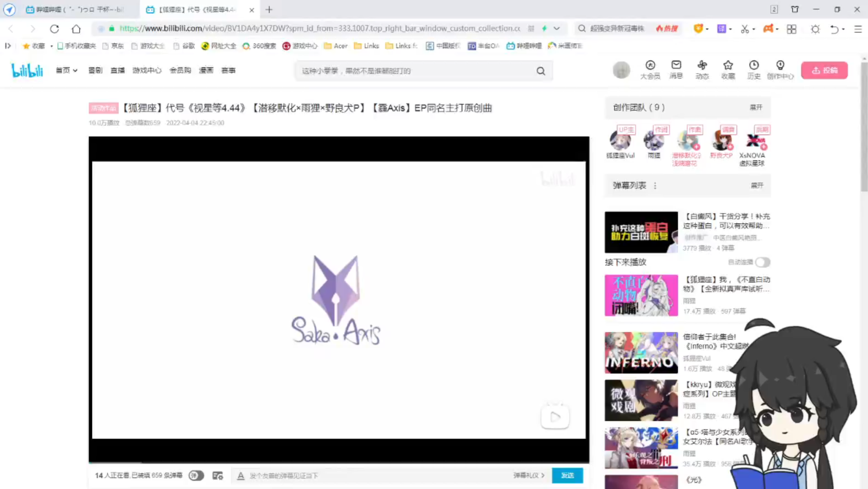The image size is (868, 489).
Task: Expand the 创作团队 panel with 展开
Action: [x=756, y=107]
